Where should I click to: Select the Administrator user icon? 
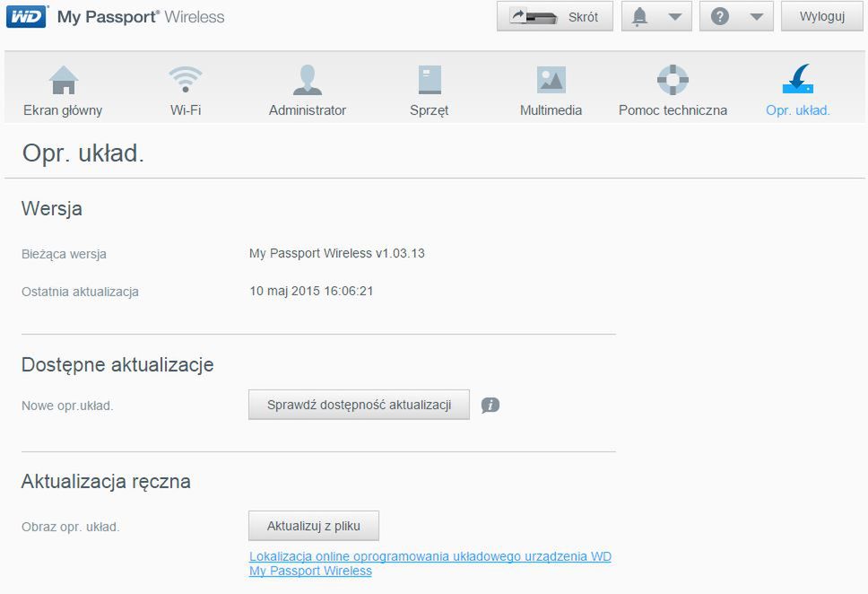point(308,80)
